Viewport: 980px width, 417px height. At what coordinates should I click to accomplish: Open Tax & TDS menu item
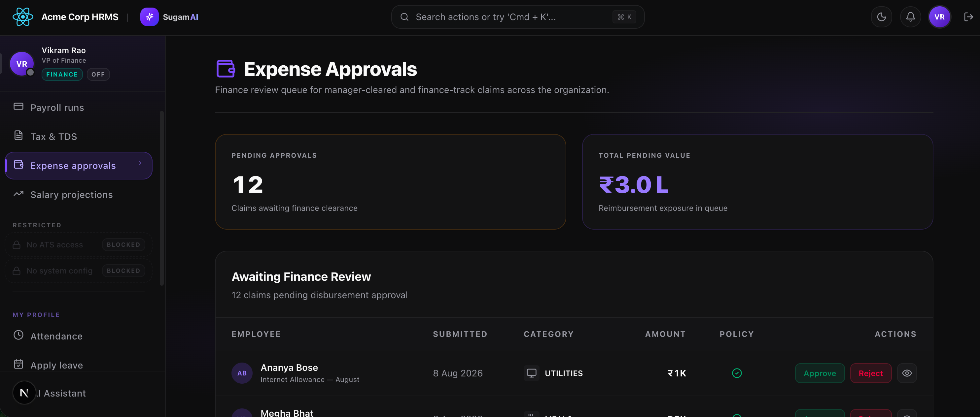(x=78, y=137)
